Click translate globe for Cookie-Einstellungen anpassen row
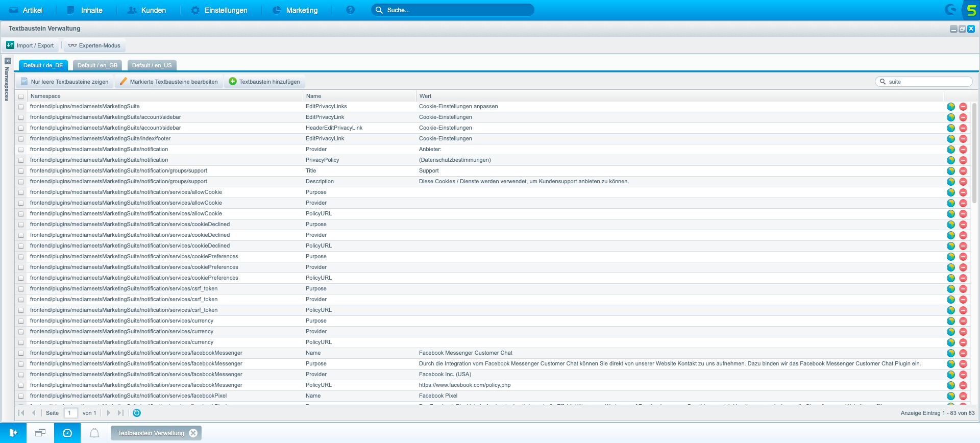The height and width of the screenshot is (443, 980). point(951,107)
